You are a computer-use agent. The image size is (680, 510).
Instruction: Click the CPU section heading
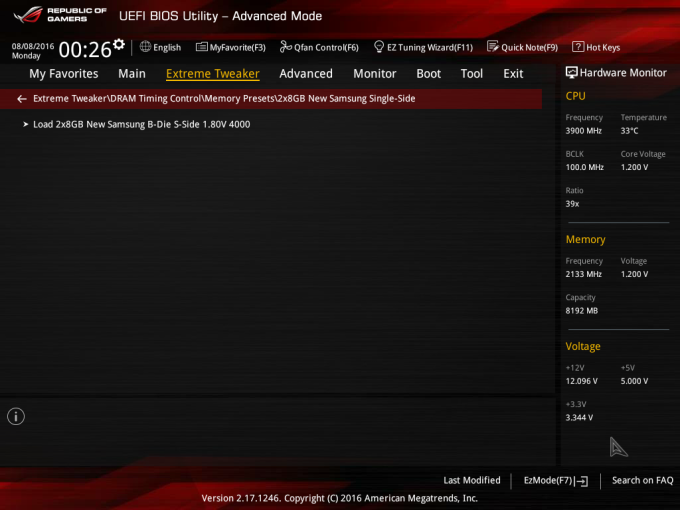(575, 96)
